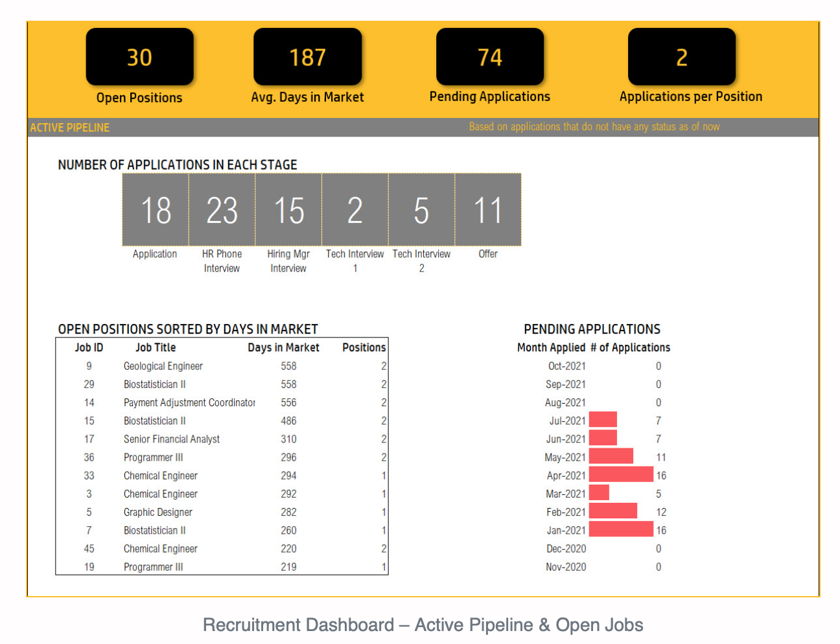840x644 pixels.
Task: Click the Tech Interview 2 tile showing 5
Action: click(422, 210)
